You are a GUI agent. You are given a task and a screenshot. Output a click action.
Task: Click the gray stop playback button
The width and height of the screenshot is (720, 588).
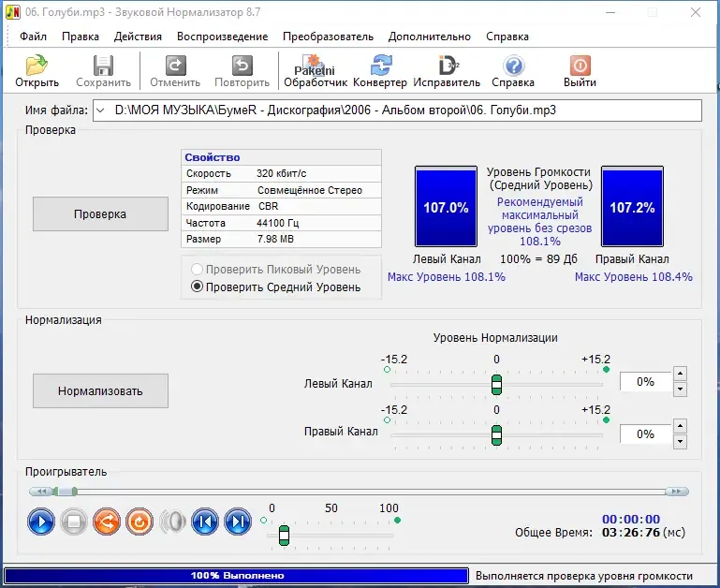click(x=74, y=522)
